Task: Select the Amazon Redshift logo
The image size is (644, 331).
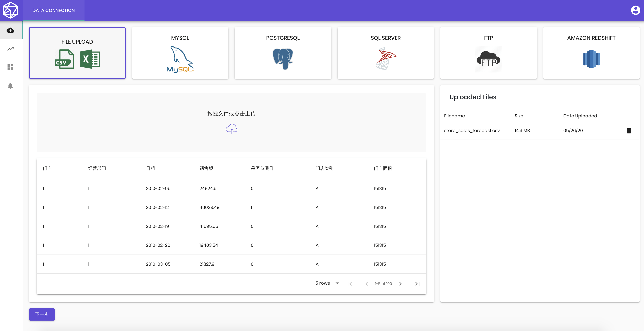Action: 591,59
